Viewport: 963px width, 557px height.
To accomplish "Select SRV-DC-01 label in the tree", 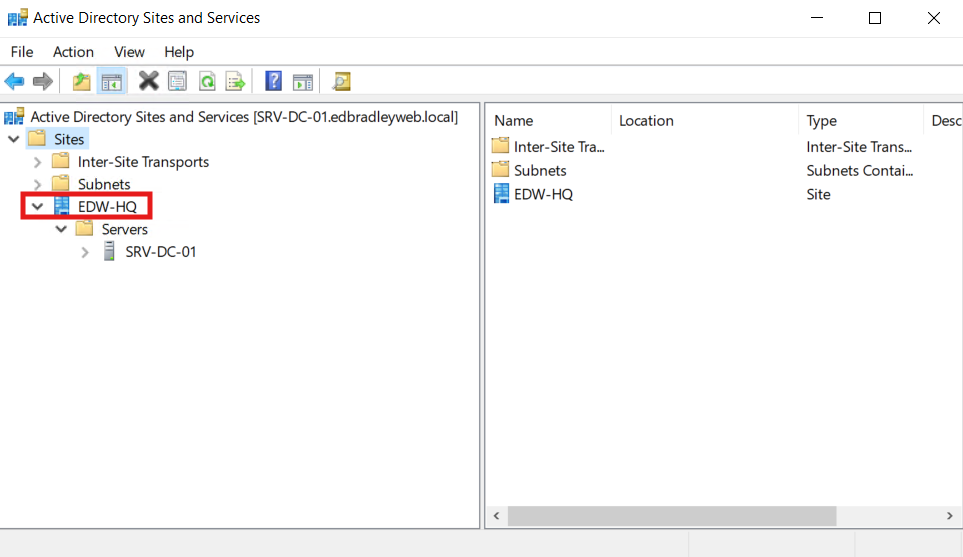I will (160, 252).
